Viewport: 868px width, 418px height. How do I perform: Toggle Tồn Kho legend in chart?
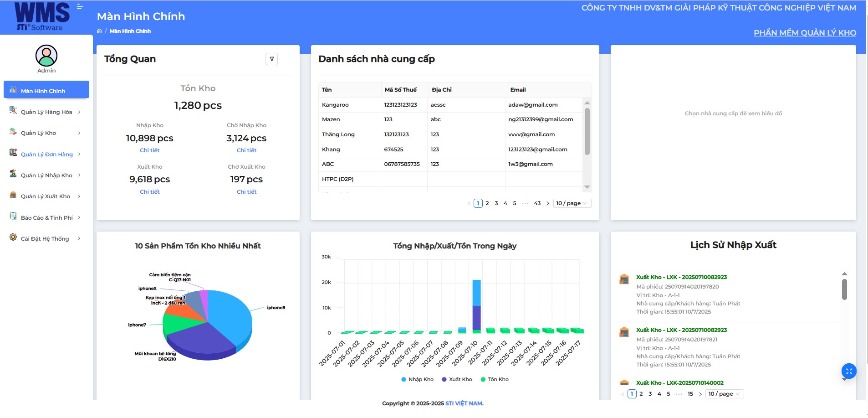click(495, 379)
